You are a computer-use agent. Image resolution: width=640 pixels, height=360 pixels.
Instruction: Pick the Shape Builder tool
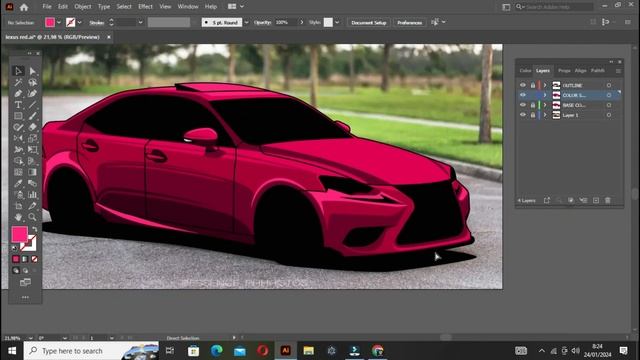[x=18, y=161]
